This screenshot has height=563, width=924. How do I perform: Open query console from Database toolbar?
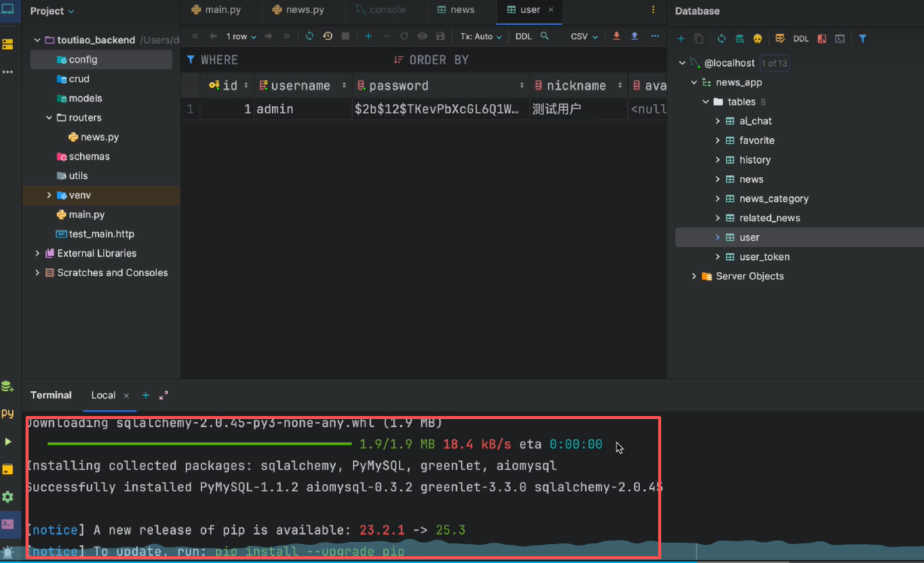point(840,38)
